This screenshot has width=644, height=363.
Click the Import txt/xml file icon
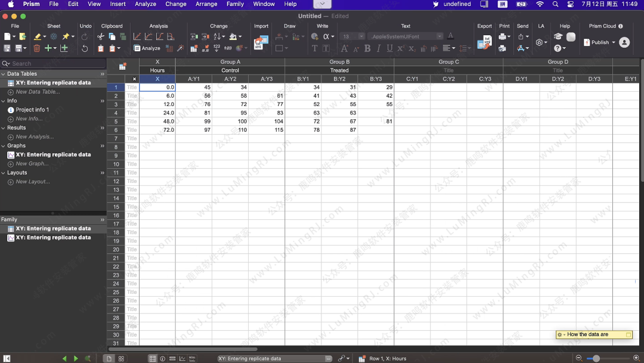261,42
